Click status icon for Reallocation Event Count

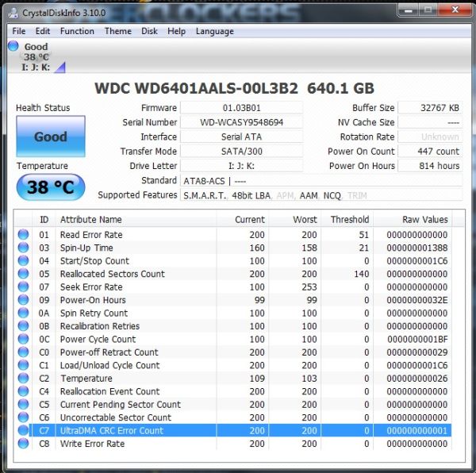pos(23,391)
